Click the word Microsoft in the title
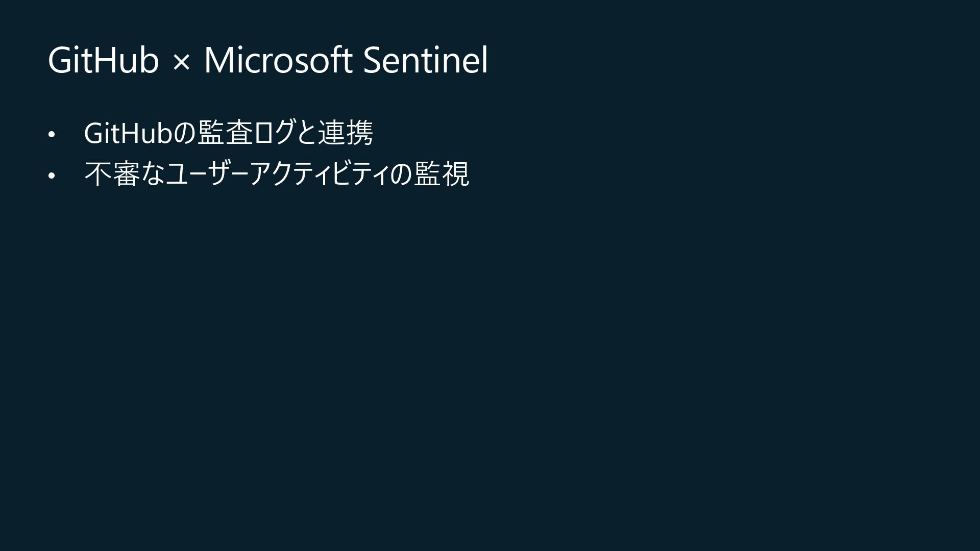Viewport: 980px width, 551px height. pos(278,60)
